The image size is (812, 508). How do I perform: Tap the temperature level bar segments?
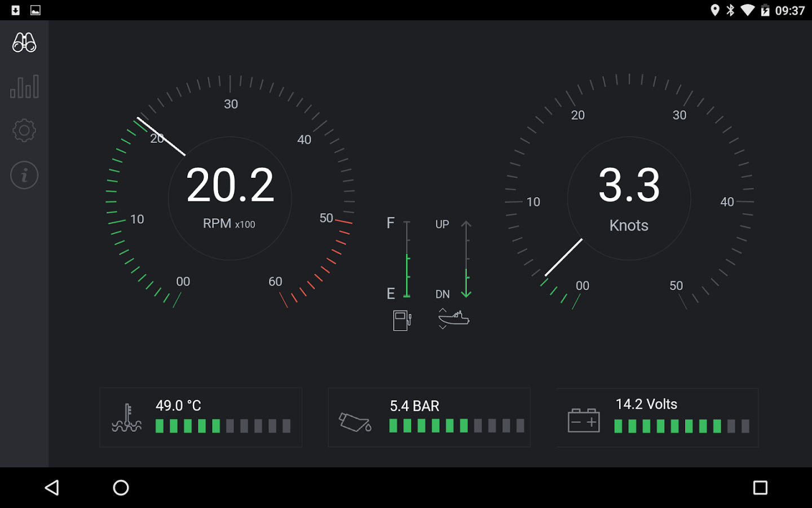click(x=223, y=426)
